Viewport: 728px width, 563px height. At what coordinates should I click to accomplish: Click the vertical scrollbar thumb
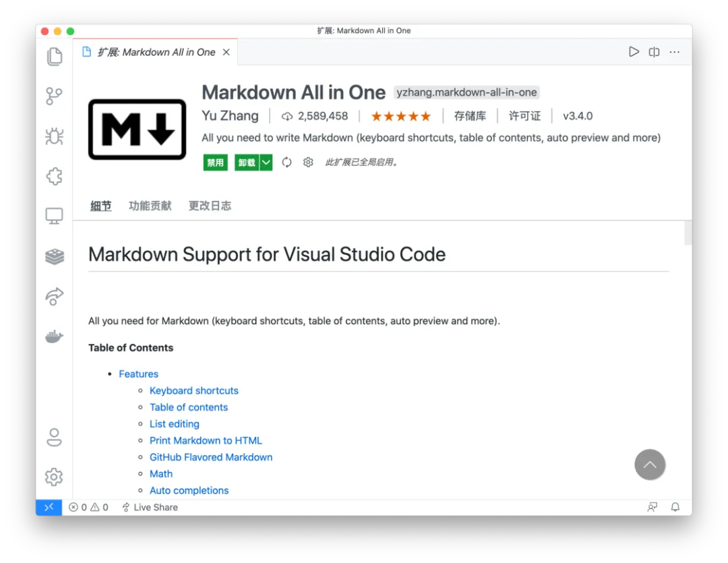coord(688,233)
